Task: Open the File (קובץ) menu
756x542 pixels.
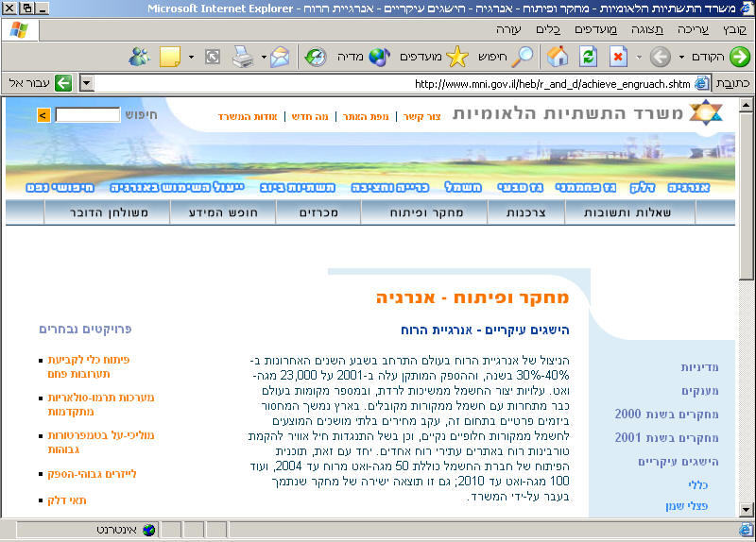Action: pos(734,29)
